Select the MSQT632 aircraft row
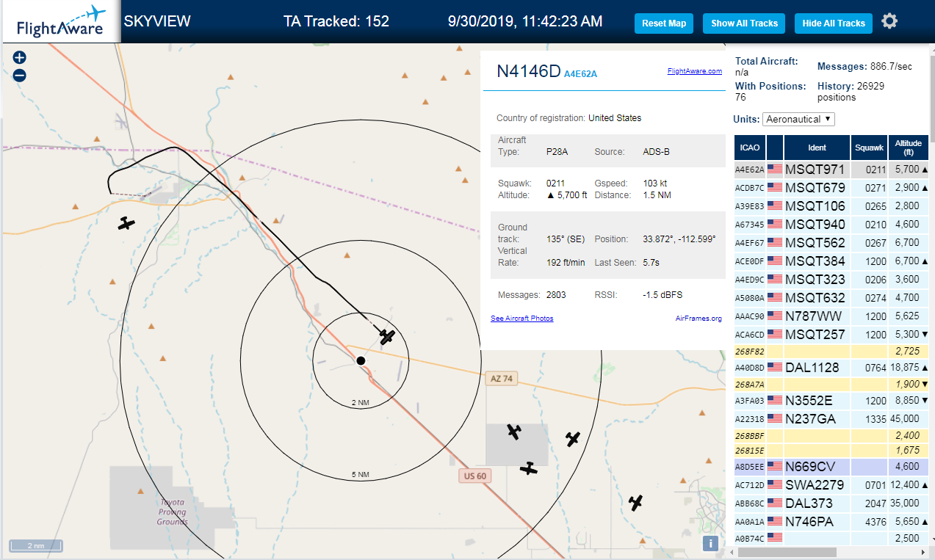 tap(832, 298)
